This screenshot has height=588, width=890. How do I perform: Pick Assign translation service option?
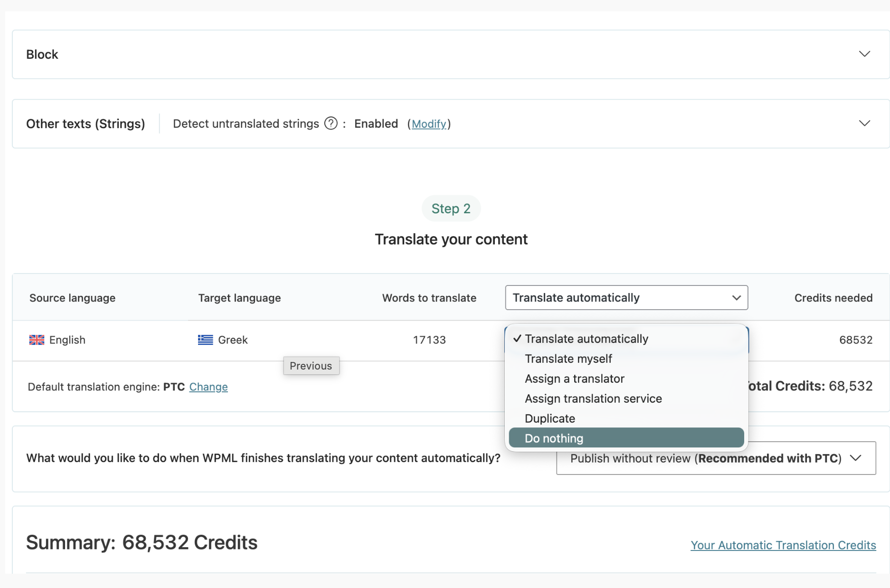pyautogui.click(x=593, y=398)
